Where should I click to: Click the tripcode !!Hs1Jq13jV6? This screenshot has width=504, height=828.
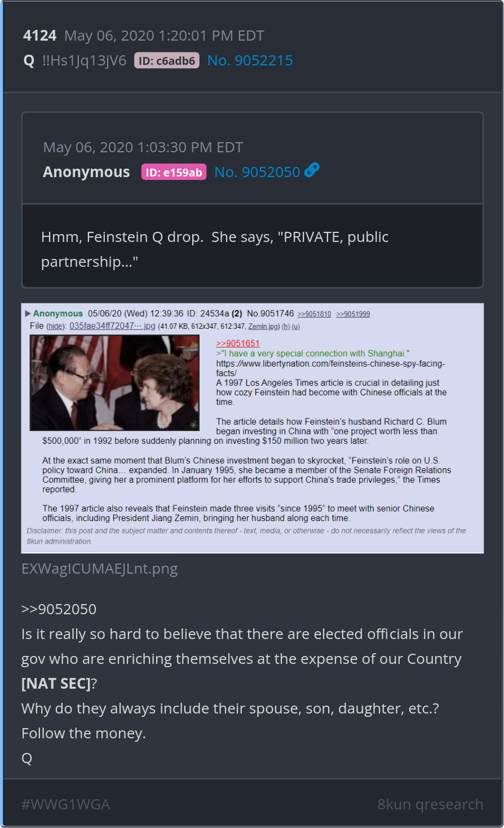[85, 60]
